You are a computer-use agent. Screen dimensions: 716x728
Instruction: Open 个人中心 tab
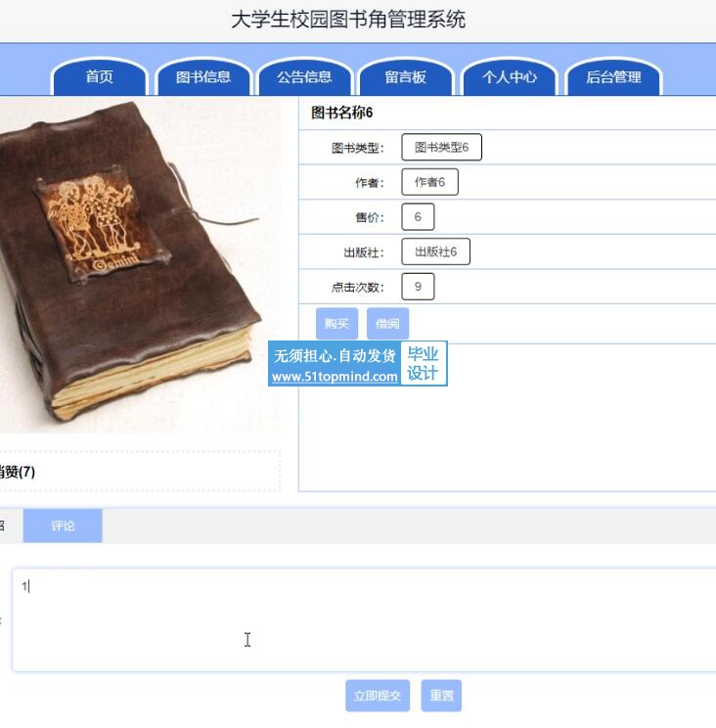[x=510, y=77]
